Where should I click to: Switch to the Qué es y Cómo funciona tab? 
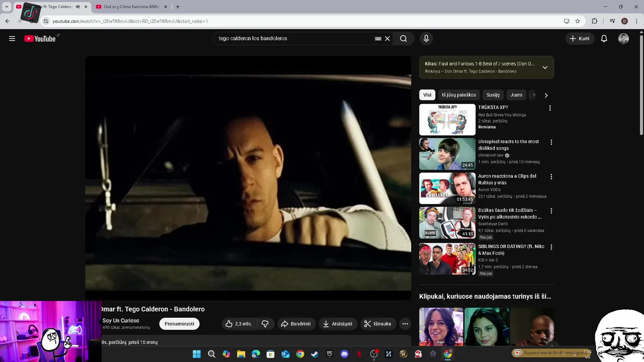point(131,7)
